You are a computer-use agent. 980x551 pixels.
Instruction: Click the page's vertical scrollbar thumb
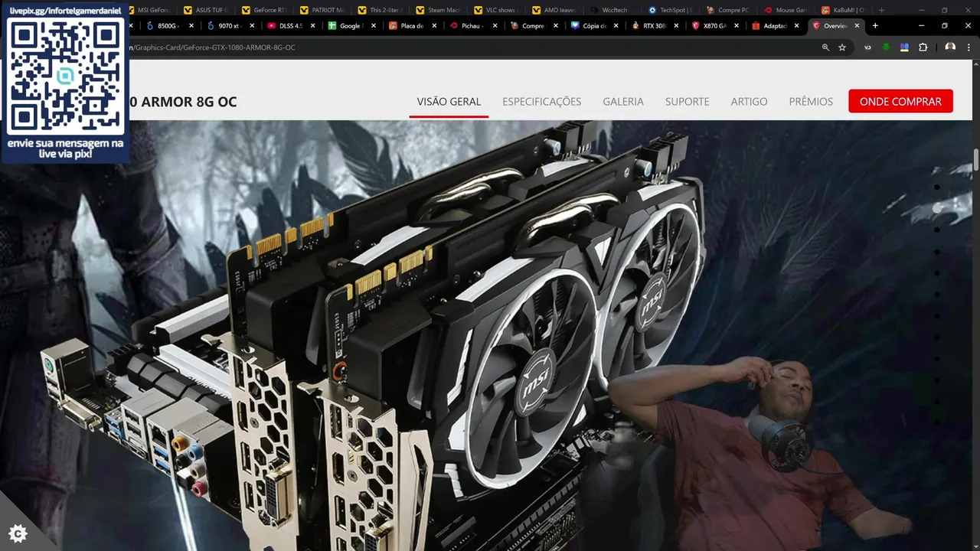point(976,161)
